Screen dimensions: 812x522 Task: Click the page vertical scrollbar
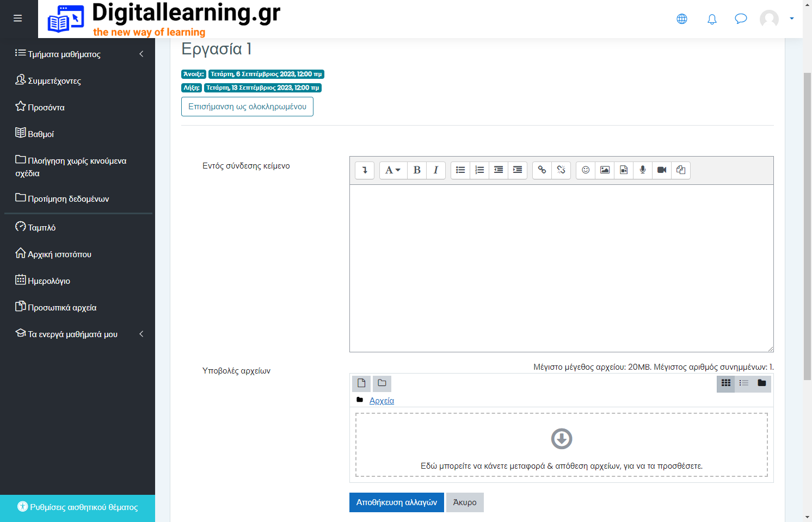808,226
